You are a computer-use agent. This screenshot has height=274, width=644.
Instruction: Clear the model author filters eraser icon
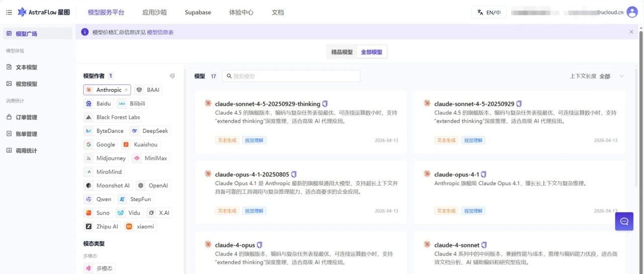(x=172, y=76)
